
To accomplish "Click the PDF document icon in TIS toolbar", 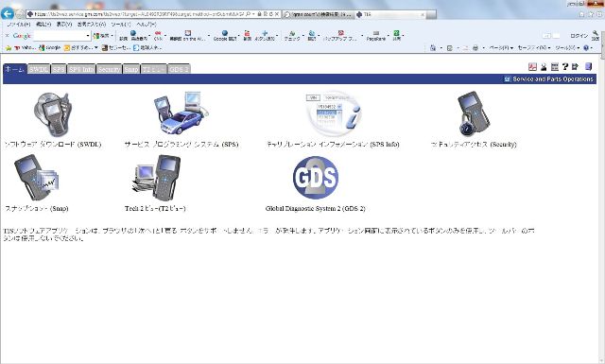I will point(532,67).
